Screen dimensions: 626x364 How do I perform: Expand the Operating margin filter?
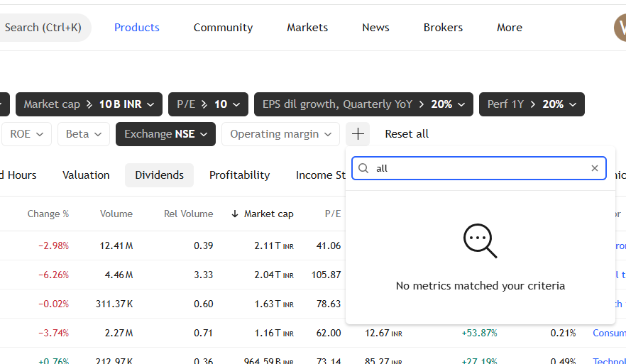[x=280, y=134]
